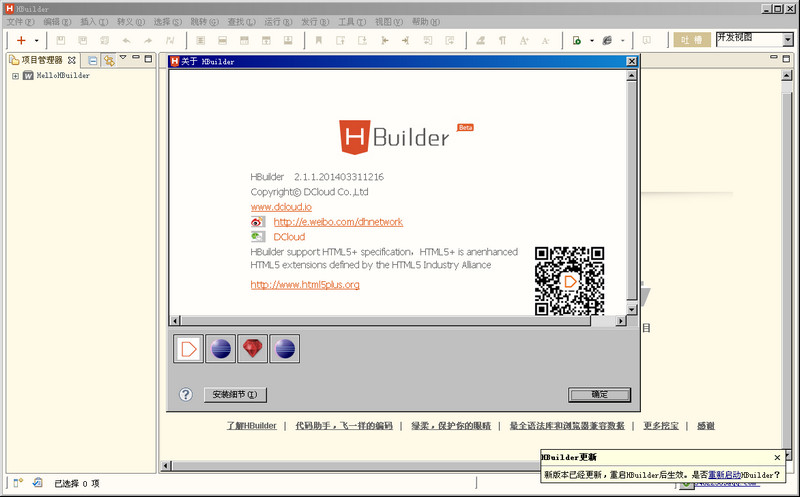Viewport: 800px width, 497px height.
Task: Close the HBuilder更新 notification
Action: [x=777, y=458]
